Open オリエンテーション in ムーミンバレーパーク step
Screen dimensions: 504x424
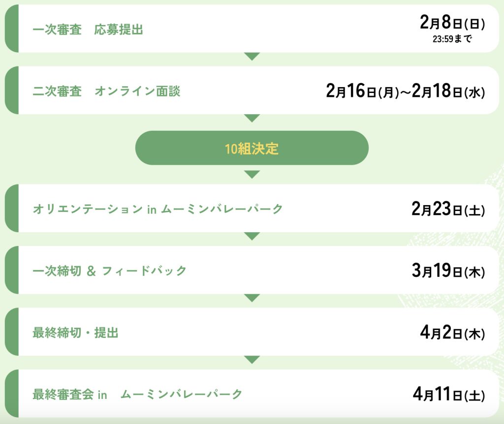157,209
